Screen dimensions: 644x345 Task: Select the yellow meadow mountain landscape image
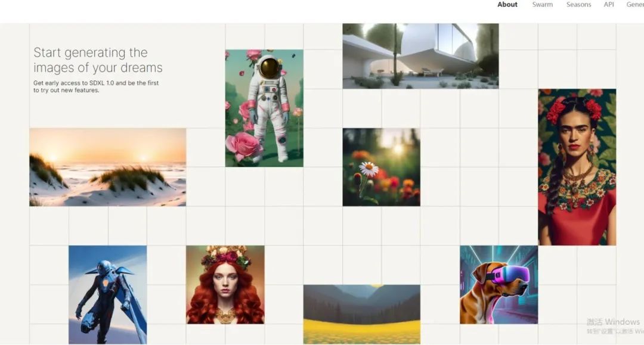pos(362,314)
